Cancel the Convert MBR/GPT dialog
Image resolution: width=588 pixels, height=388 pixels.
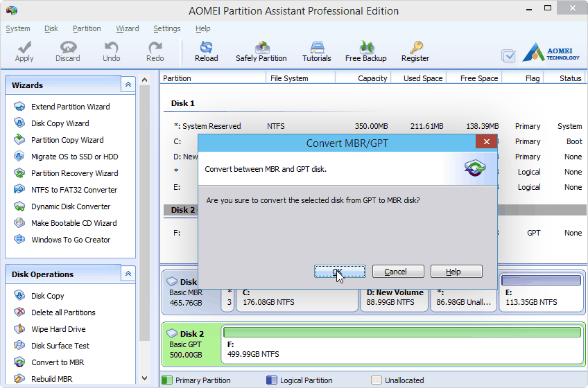click(x=398, y=272)
